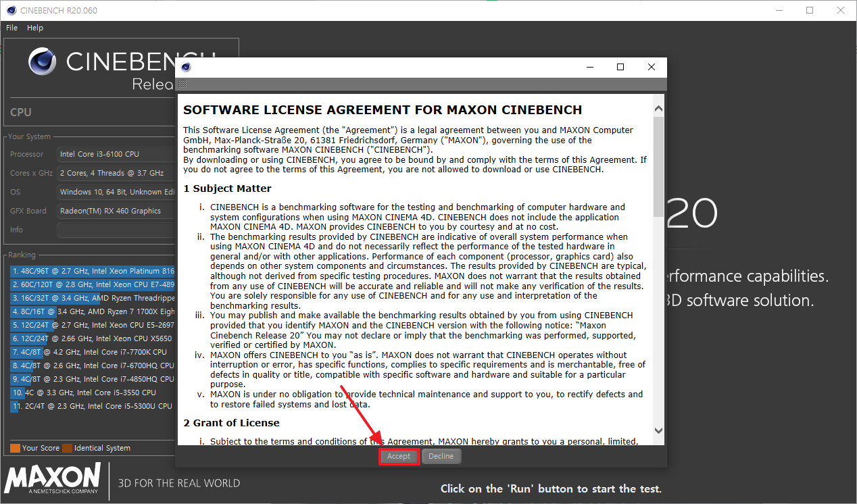Click the Processor field showing Intel Core i3-6100
The image size is (857, 504).
pos(116,154)
